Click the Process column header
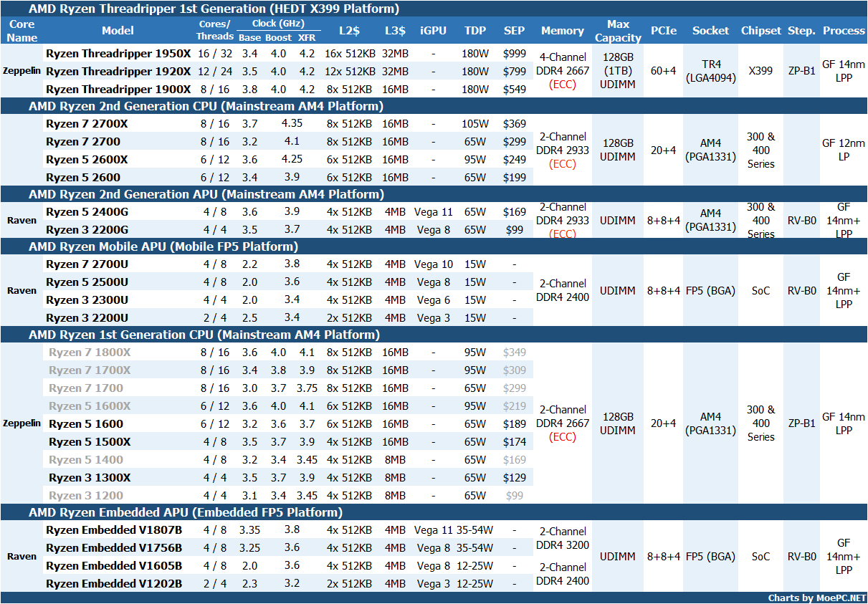868x604 pixels. (844, 31)
